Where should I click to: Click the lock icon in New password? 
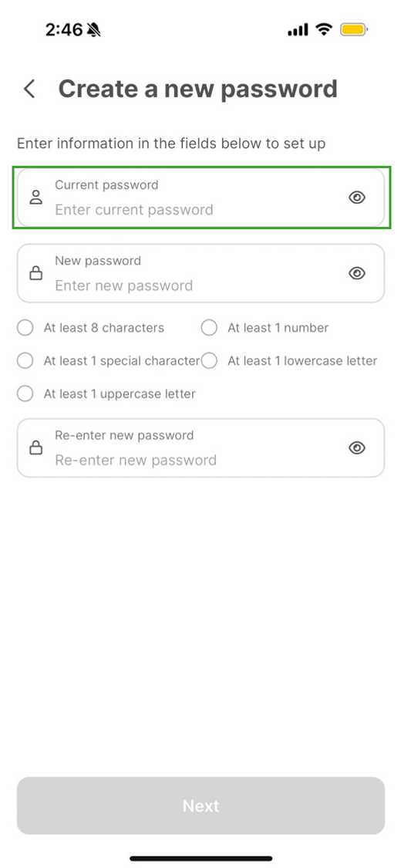pyautogui.click(x=36, y=273)
